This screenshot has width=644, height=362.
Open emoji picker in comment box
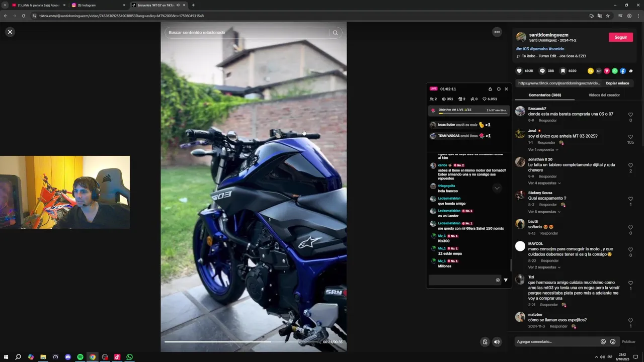point(613,342)
